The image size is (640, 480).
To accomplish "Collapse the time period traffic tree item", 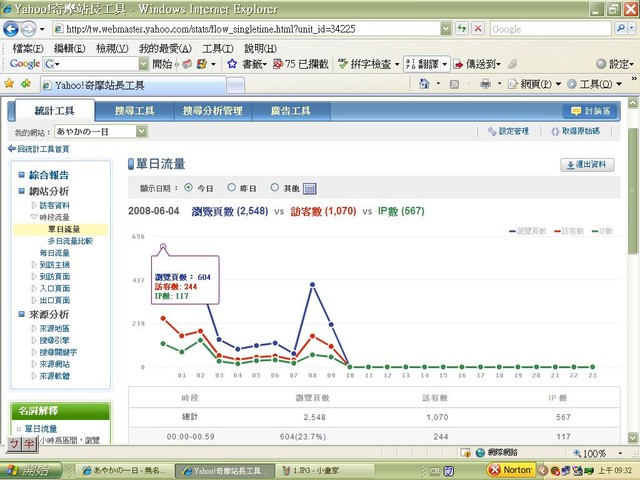I will click(x=34, y=217).
